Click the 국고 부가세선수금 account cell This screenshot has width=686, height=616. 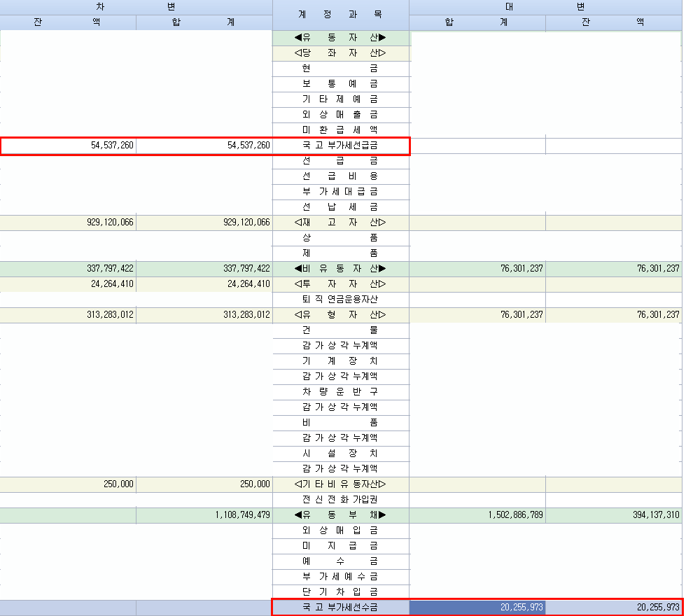click(340, 608)
